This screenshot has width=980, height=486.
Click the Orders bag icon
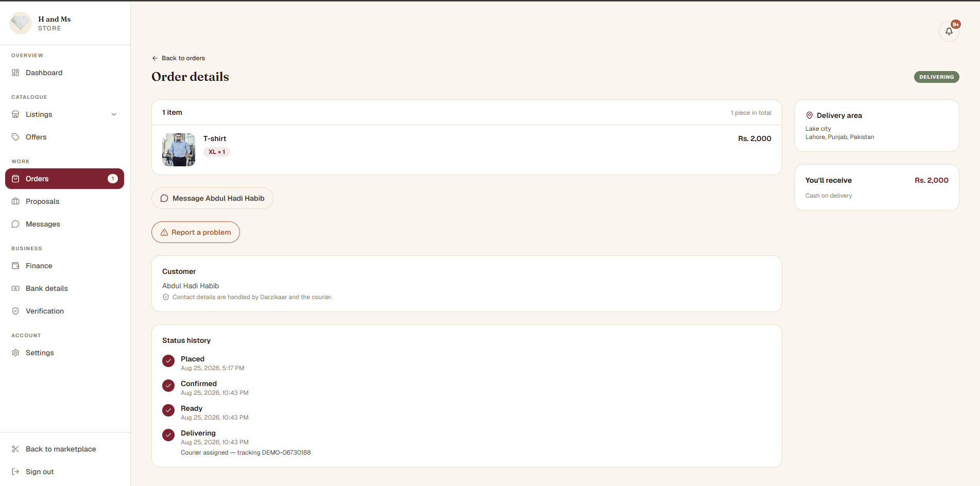(15, 179)
